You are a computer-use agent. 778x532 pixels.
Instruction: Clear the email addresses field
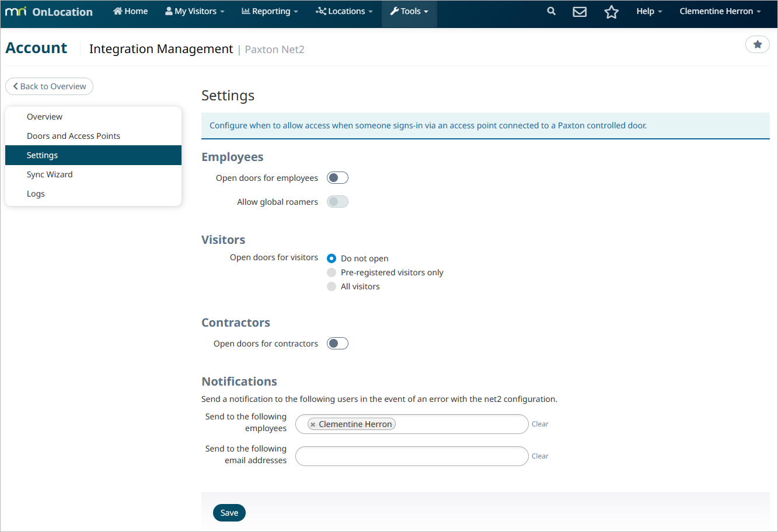coord(540,456)
